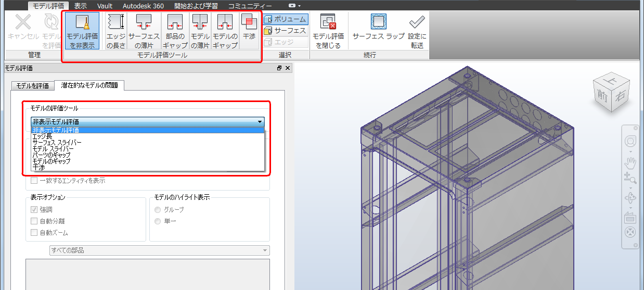The image size is (644, 290).
Task: Choose 非表示モデル評価 in dropdown list
Action: coord(148,131)
